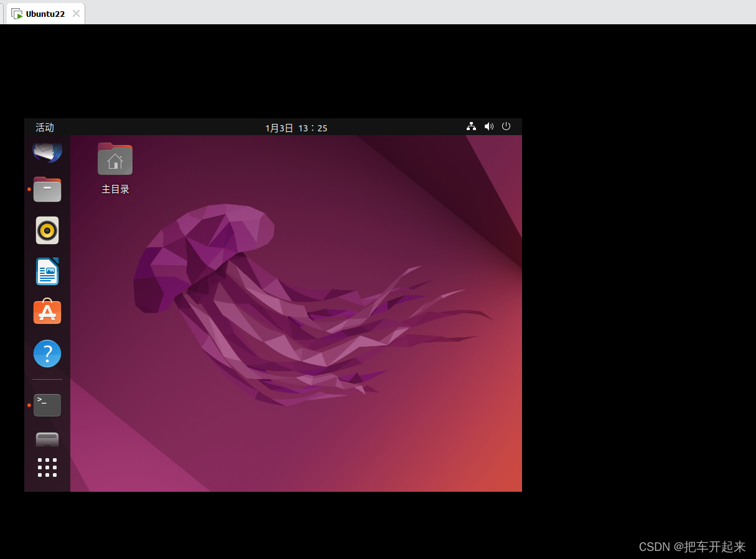Click the Show Applications grid icon
The height and width of the screenshot is (559, 756).
point(47,467)
